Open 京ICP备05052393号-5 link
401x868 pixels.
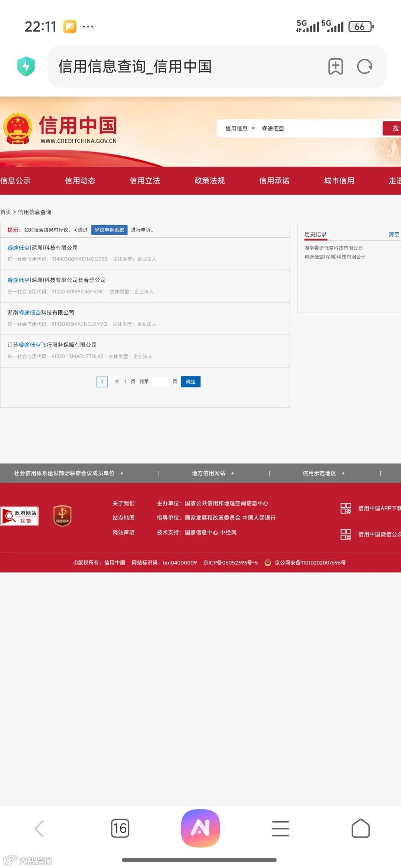click(x=231, y=563)
